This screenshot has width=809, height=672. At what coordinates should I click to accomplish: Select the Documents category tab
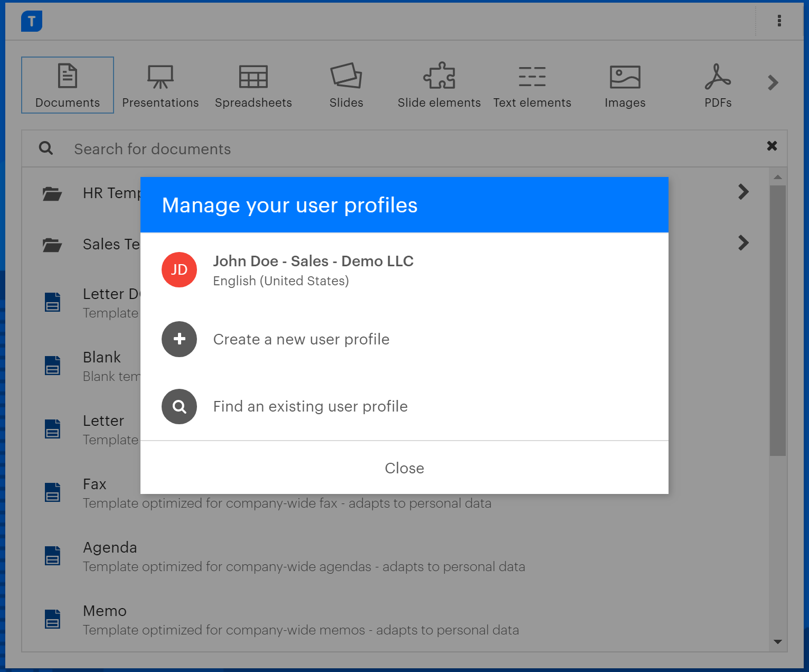coord(68,85)
